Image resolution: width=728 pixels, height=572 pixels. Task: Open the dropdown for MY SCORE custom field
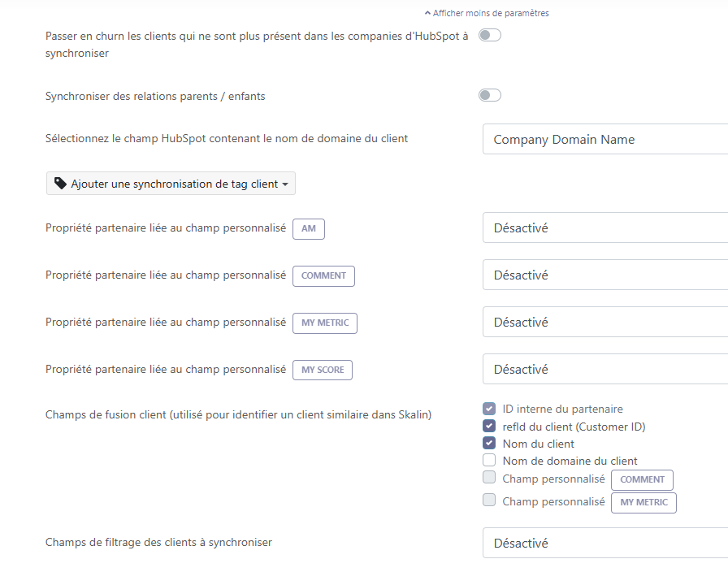(605, 369)
